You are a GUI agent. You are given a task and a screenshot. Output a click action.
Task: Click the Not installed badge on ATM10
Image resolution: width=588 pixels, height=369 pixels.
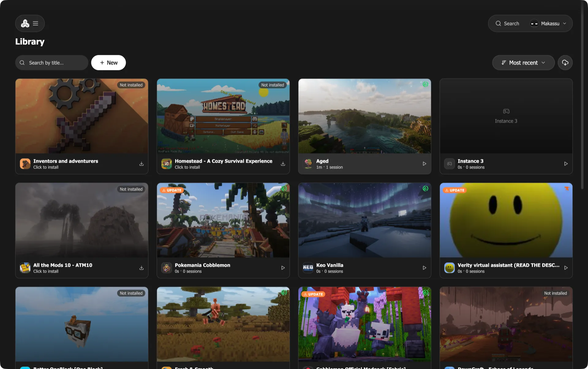[131, 189]
